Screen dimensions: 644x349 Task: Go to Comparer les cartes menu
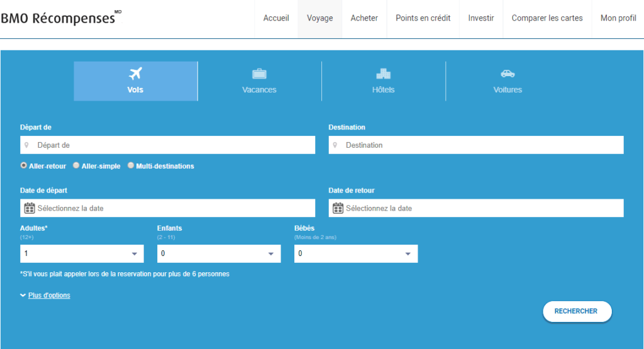point(547,18)
